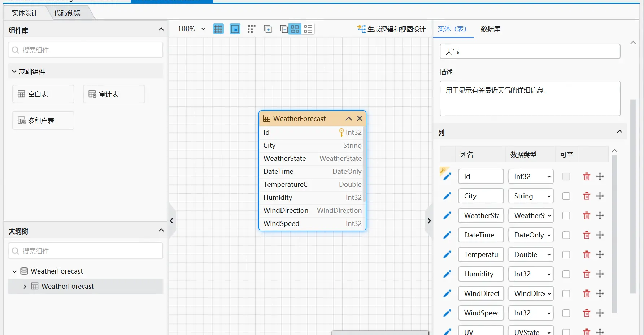
Task: Open data type dropdown showing UVState
Action: (x=531, y=331)
